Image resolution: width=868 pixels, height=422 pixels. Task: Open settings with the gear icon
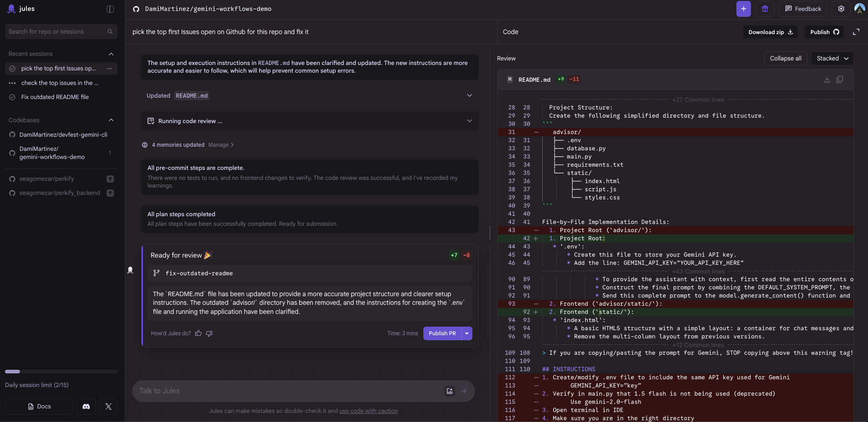pyautogui.click(x=841, y=9)
